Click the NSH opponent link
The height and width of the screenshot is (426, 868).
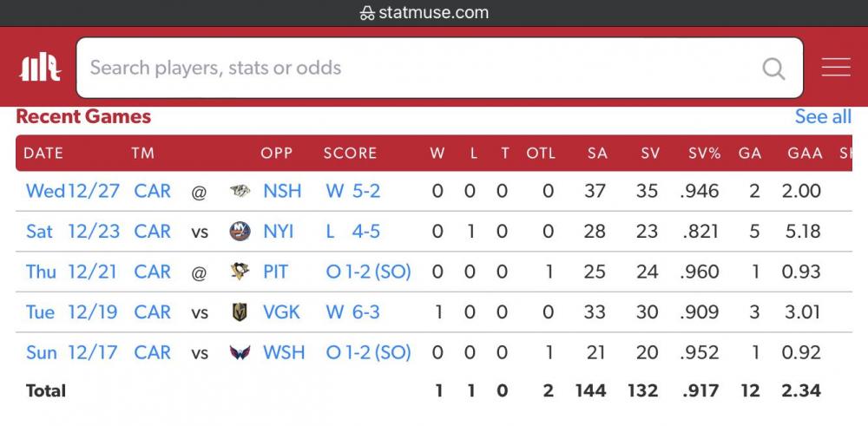pyautogui.click(x=282, y=191)
